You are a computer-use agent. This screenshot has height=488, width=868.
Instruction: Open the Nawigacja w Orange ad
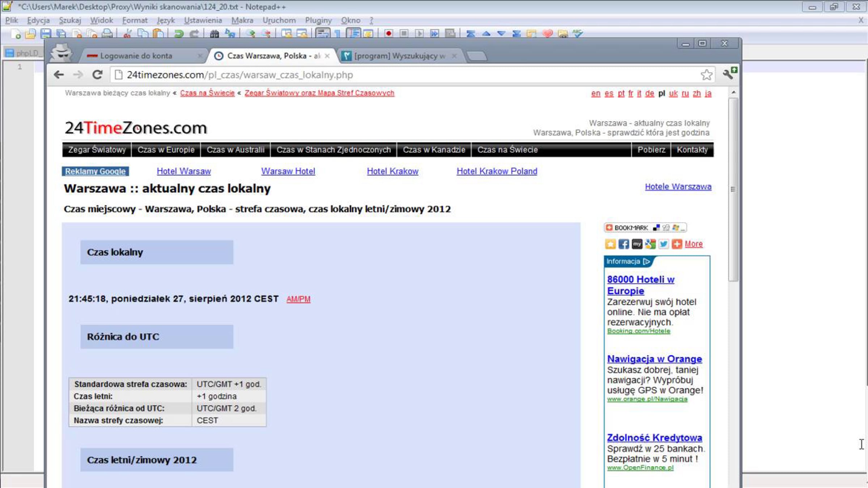click(654, 359)
